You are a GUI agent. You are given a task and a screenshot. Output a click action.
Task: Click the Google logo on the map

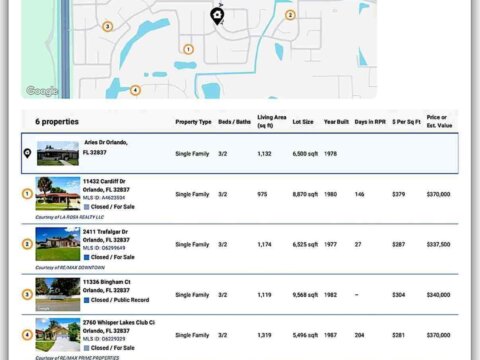[x=42, y=91]
